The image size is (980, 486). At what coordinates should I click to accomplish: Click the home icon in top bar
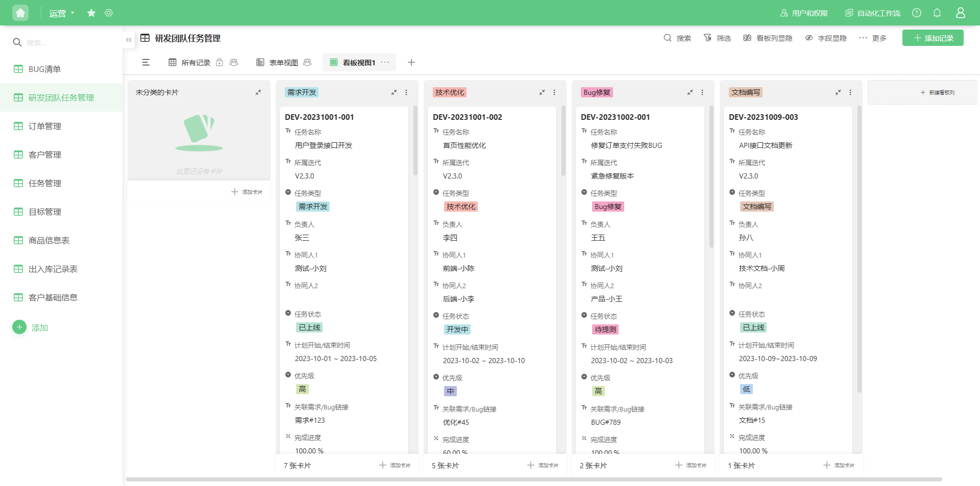point(20,13)
